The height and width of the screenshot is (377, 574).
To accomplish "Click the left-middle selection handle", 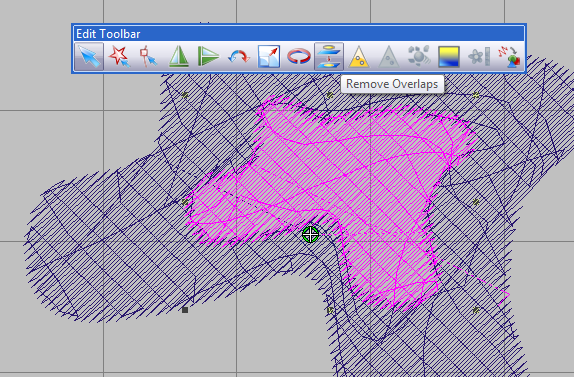I will click(x=185, y=202).
